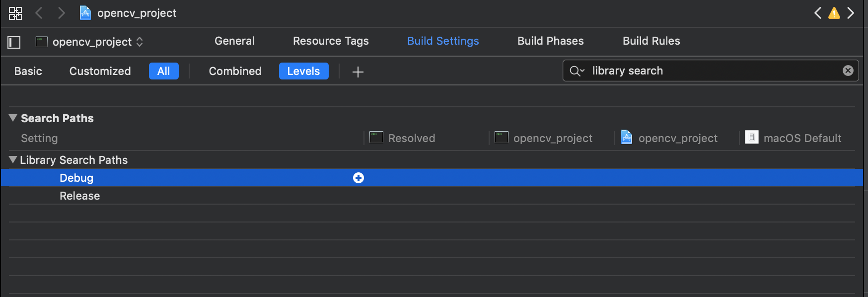This screenshot has height=297, width=868.
Task: Go back with the left chevron
Action: (39, 13)
